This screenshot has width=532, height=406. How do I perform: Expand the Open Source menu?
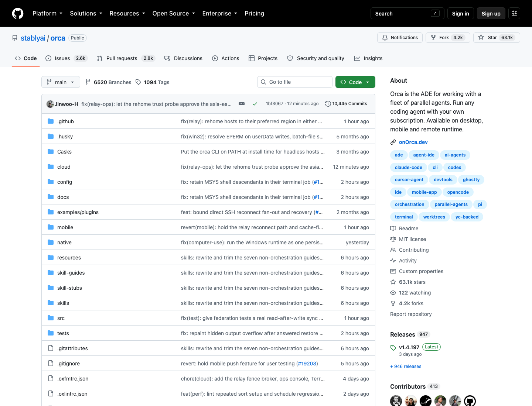pos(174,13)
